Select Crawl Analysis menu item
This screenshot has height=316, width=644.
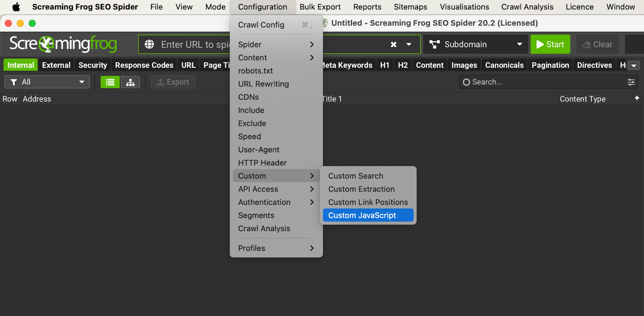click(276, 228)
